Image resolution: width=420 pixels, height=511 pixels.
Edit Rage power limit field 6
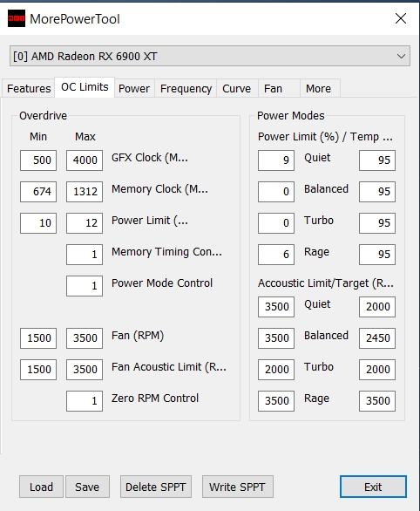(276, 255)
